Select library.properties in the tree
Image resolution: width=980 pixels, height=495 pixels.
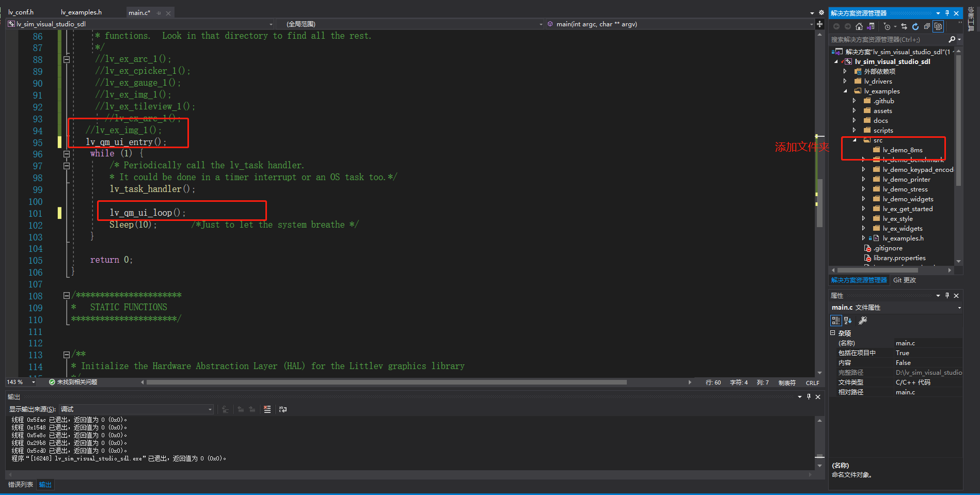point(899,258)
